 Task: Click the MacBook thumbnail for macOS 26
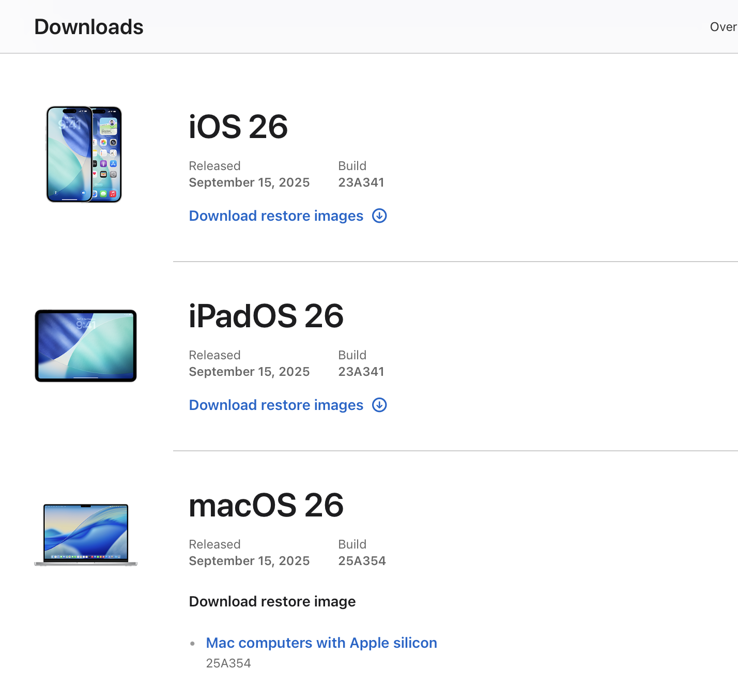[86, 535]
